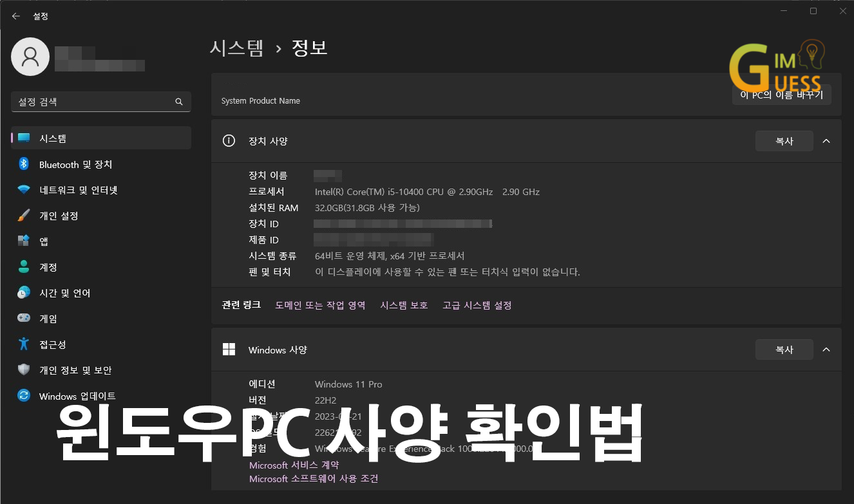Maximize the Settings window

813,11
